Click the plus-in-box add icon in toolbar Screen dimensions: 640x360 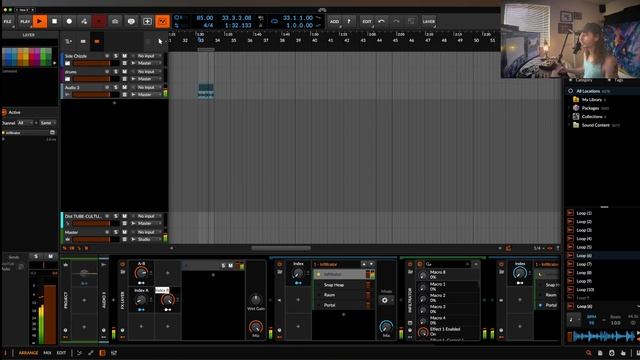tap(147, 21)
